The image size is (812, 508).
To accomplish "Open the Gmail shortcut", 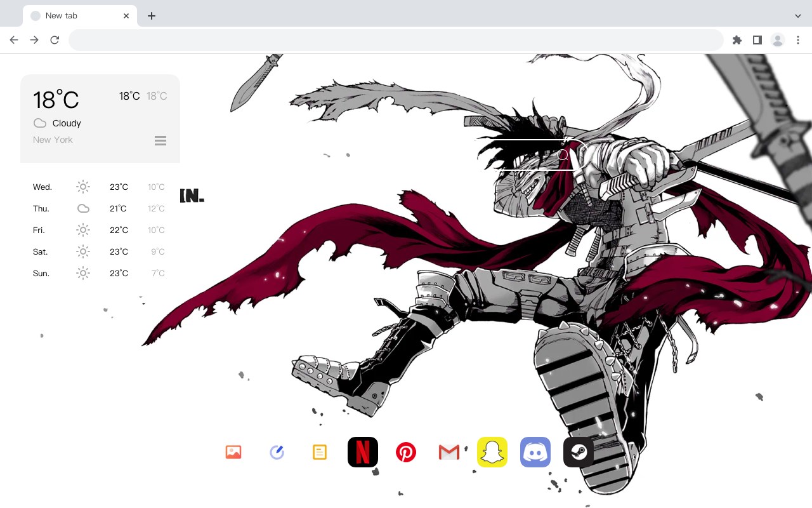I will pyautogui.click(x=449, y=452).
